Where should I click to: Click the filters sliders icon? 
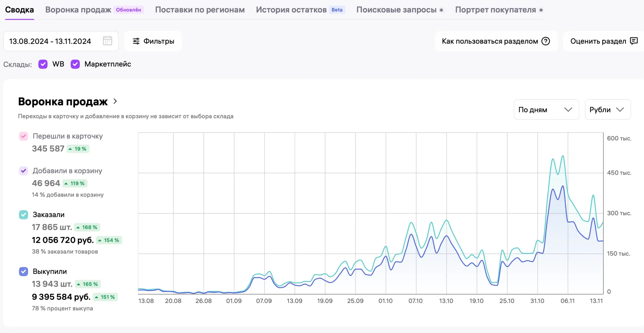[x=136, y=41]
